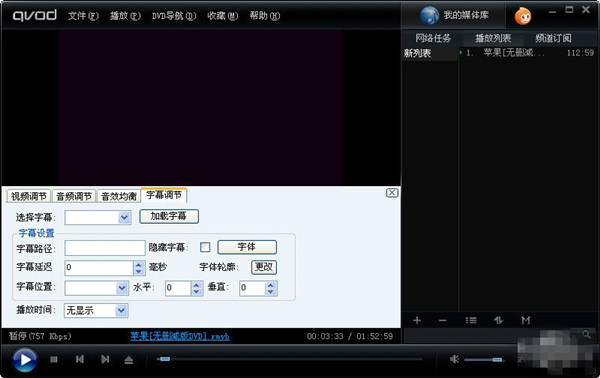
Task: Select playlist entry 1. 苹果[无删减...
Action: click(529, 53)
